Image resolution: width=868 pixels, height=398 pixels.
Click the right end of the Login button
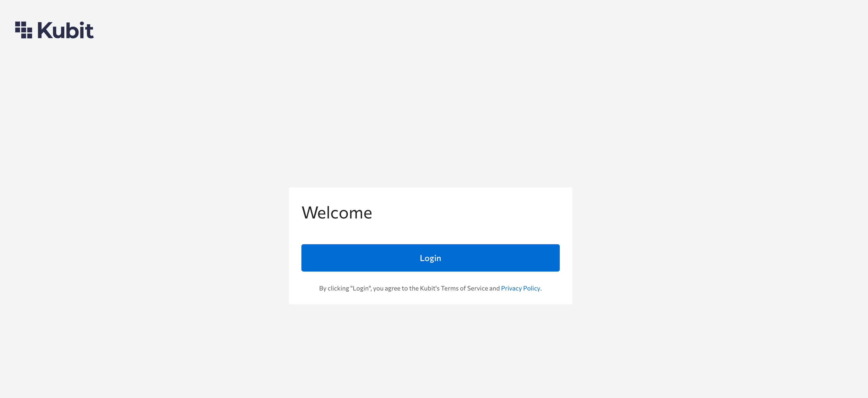tap(551, 258)
